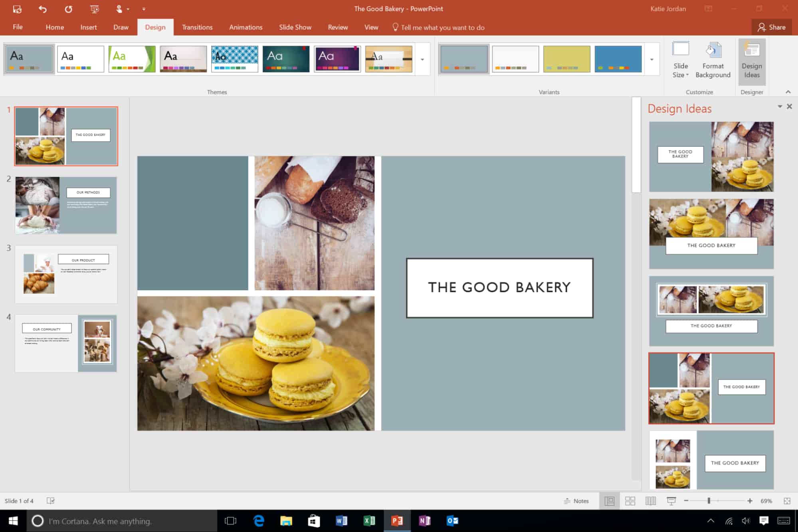Open the Slide Size dropdown
This screenshot has width=798, height=532.
[681, 61]
